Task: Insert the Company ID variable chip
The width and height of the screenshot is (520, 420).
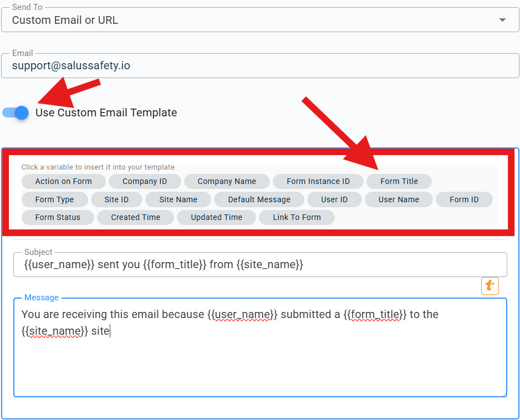Action: (145, 181)
